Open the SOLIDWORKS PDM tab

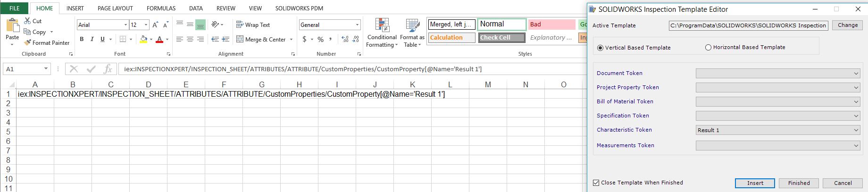click(299, 8)
